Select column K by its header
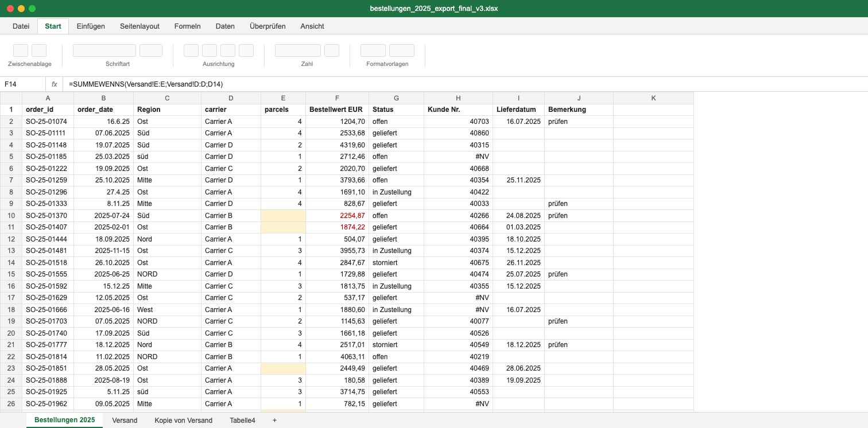Screen dimensions: 868x428 point(653,98)
